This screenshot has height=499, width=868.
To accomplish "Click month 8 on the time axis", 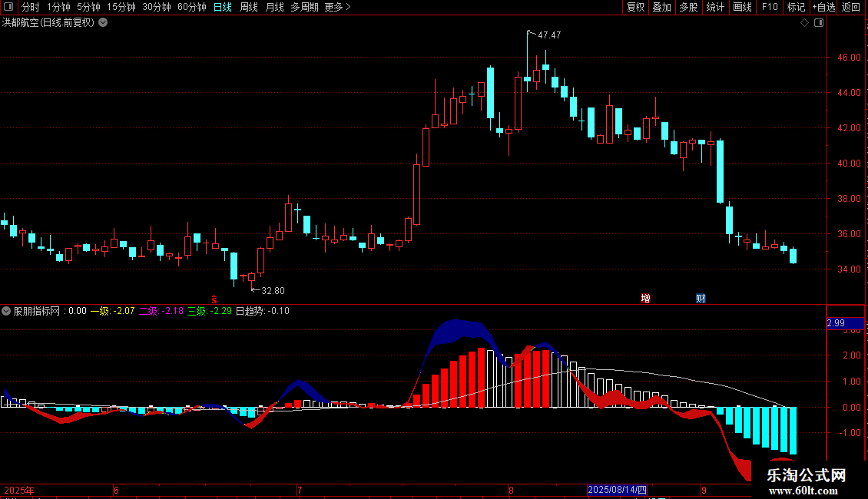I will (x=511, y=490).
